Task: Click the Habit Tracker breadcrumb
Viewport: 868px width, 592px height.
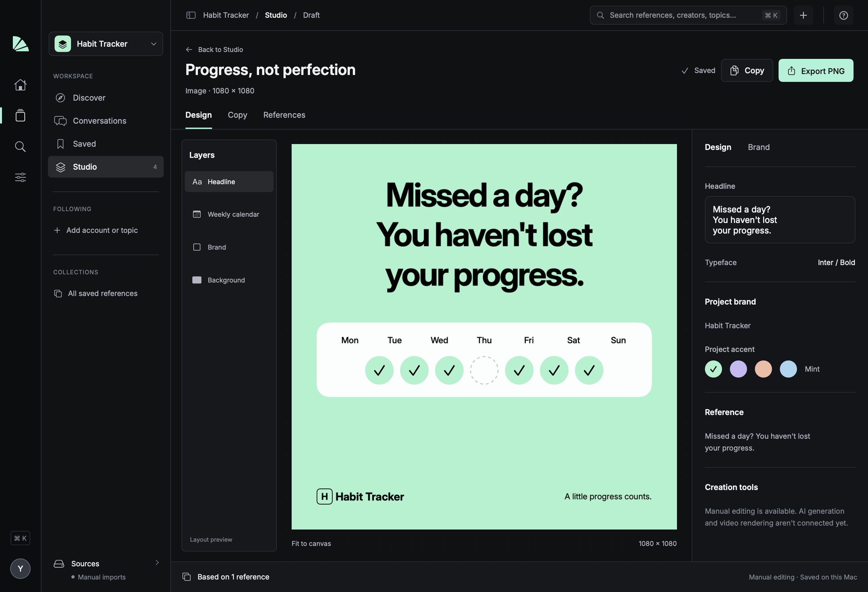Action: [x=226, y=15]
